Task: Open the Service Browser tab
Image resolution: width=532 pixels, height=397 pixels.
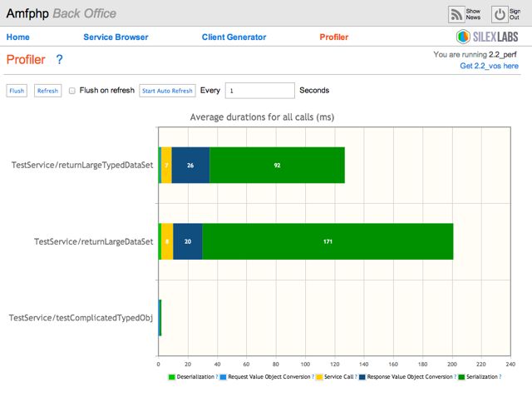Action: (x=116, y=37)
